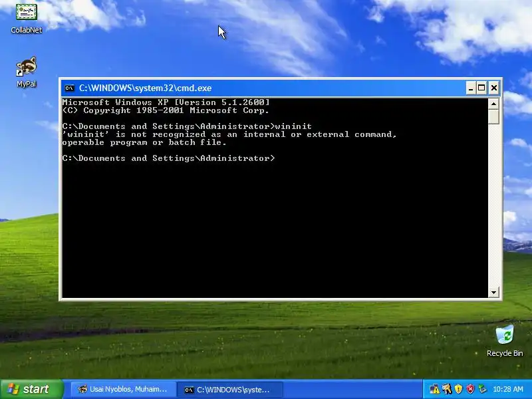Click the cmd window scroll up arrow
Image resolution: width=532 pixels, height=399 pixels.
(493, 104)
